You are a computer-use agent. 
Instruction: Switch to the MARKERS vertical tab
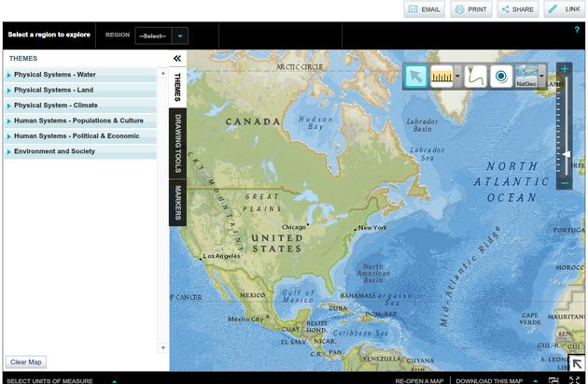click(177, 203)
